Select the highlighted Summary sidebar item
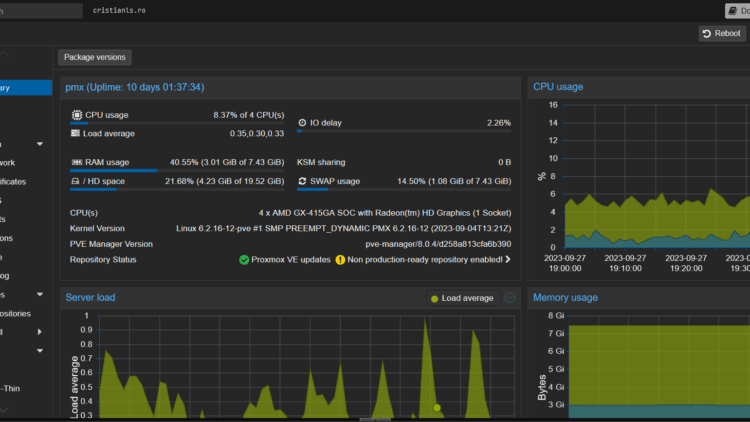 point(26,88)
